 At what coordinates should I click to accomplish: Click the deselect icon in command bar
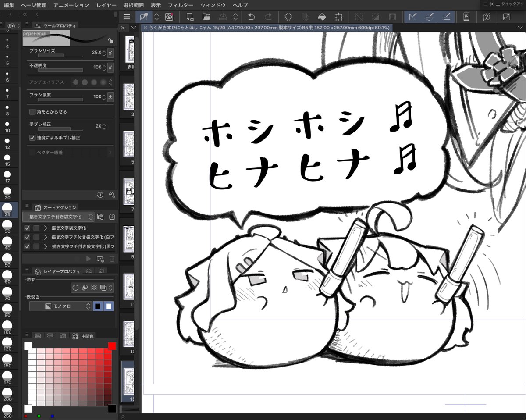[359, 17]
